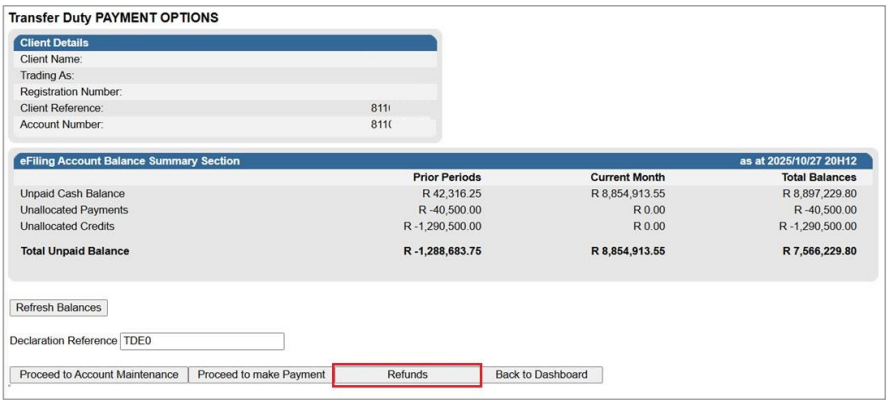Click the Current Month column heading
Screen dimensions: 887x400
click(x=627, y=178)
